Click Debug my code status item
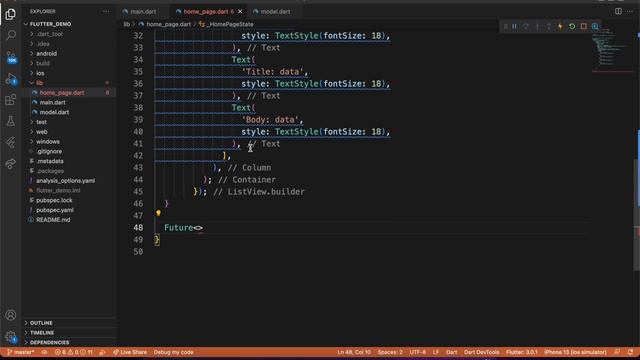This screenshot has height=360, width=640. (x=173, y=352)
